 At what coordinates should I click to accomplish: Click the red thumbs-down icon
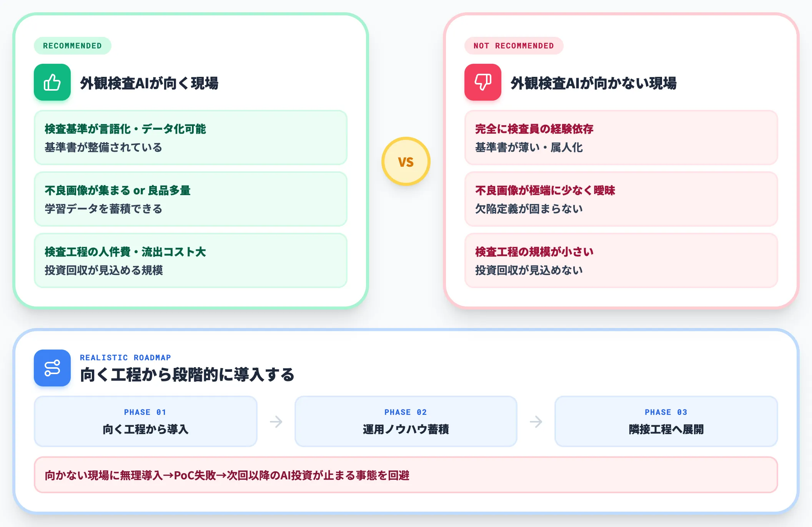[x=483, y=82]
